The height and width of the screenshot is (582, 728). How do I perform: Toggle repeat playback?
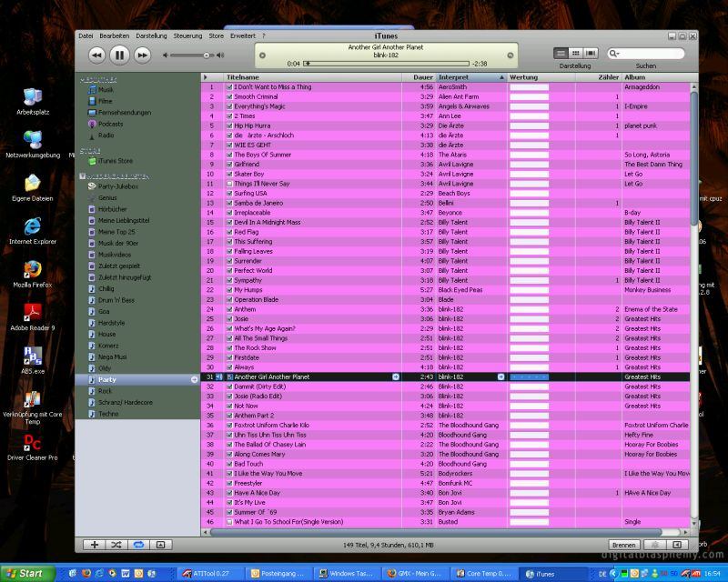(138, 545)
